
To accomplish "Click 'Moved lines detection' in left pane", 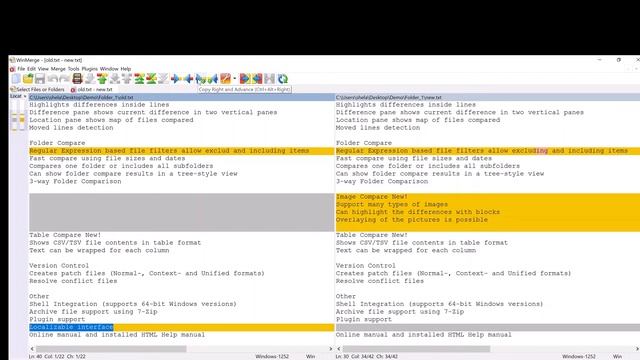I will (71, 128).
